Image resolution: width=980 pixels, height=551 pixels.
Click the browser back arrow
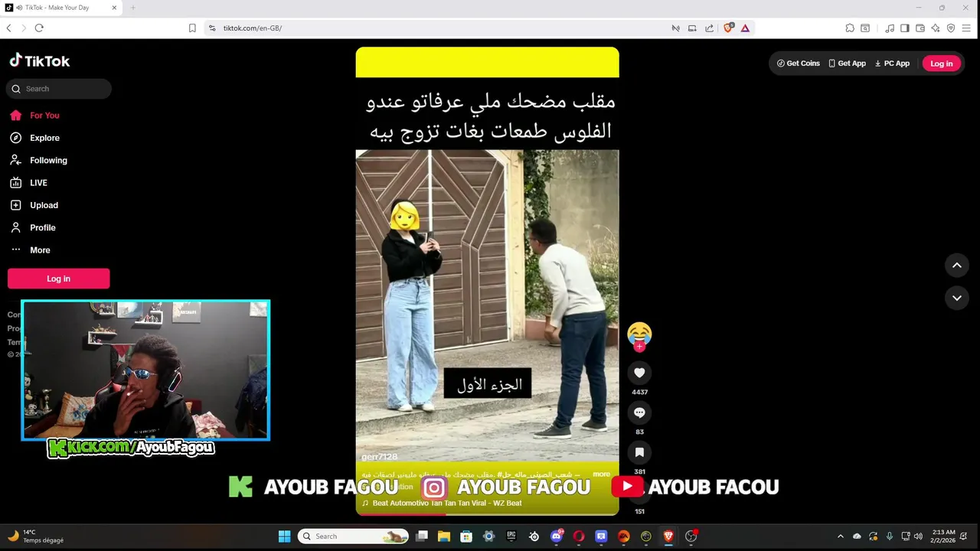[9, 28]
